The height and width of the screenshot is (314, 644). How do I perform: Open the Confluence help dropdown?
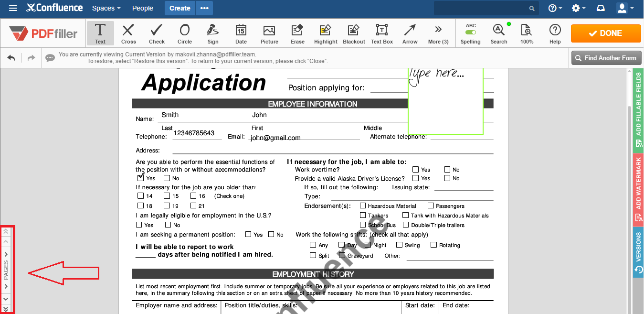click(555, 8)
